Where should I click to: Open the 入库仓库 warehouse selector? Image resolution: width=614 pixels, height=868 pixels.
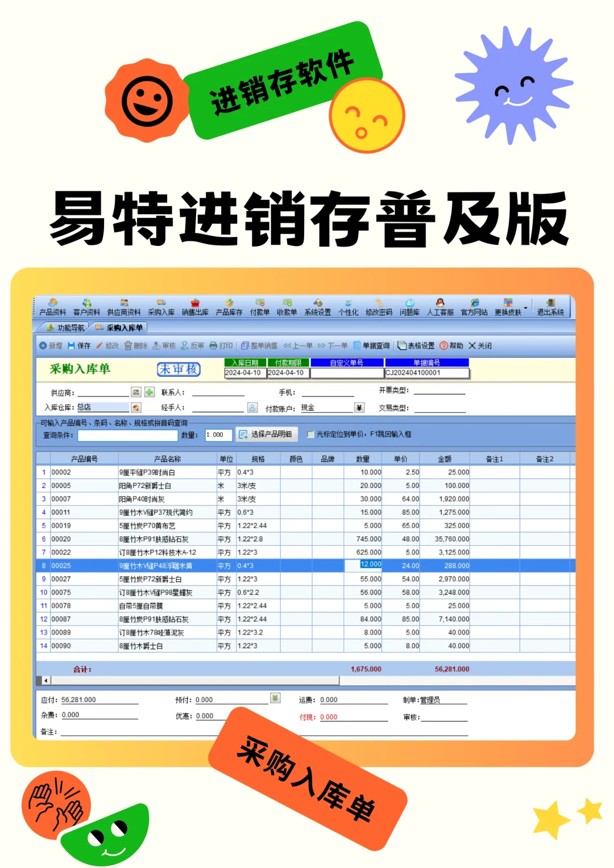[x=135, y=407]
